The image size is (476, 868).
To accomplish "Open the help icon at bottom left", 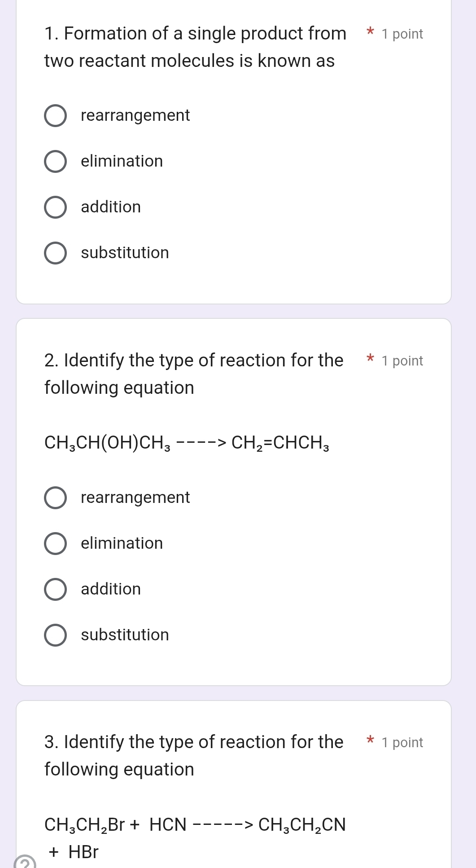I will click(25, 863).
